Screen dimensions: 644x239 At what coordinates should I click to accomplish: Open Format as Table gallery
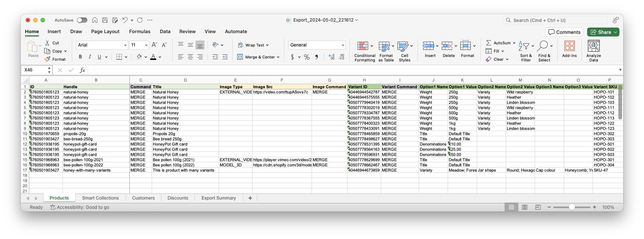click(384, 46)
